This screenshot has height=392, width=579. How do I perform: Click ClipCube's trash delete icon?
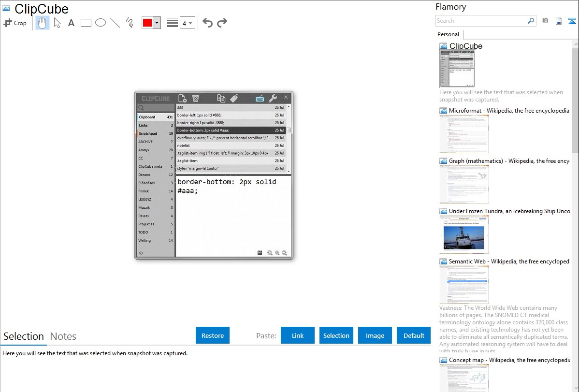(196, 98)
